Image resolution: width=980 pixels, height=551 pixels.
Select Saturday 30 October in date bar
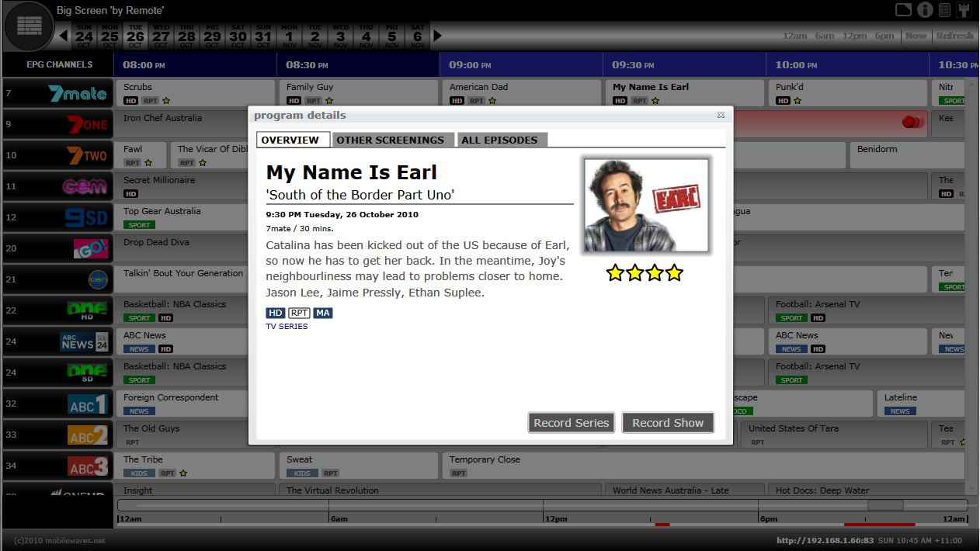point(238,36)
